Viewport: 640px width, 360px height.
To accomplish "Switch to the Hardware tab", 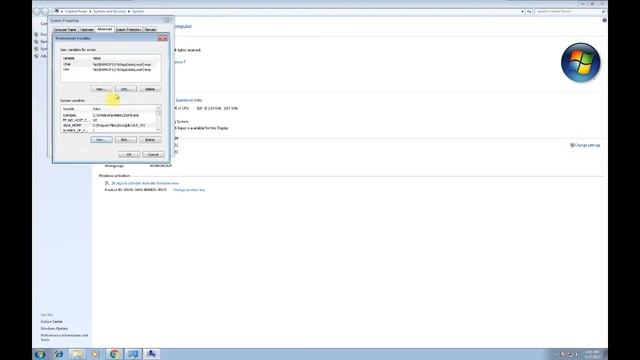I will [87, 29].
